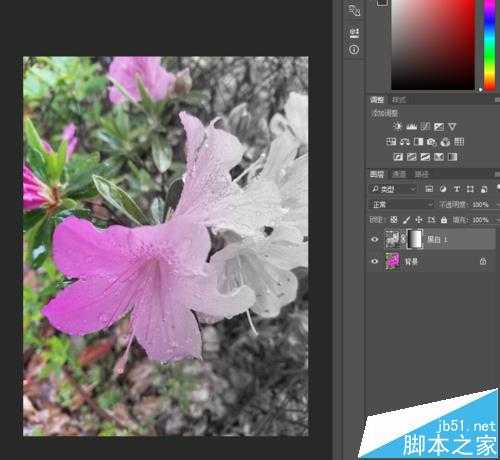Open the blend mode dropdown
The height and width of the screenshot is (460, 500).
click(x=401, y=204)
